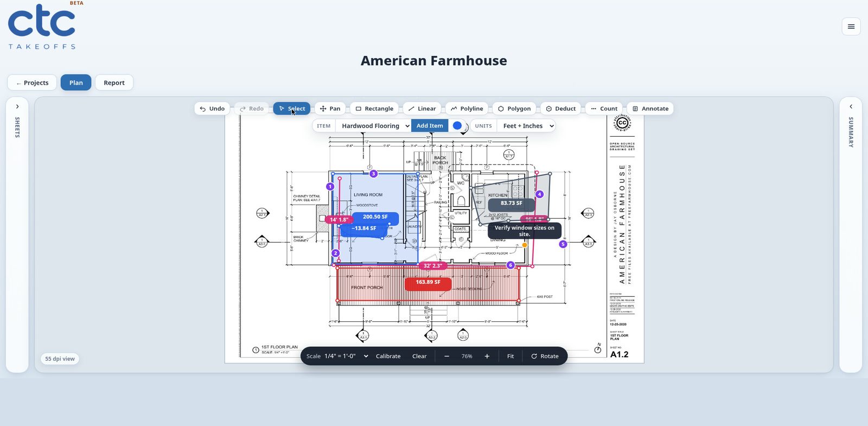Screen dimensions: 868x426
Task: Click the Redo button
Action: [x=252, y=109]
